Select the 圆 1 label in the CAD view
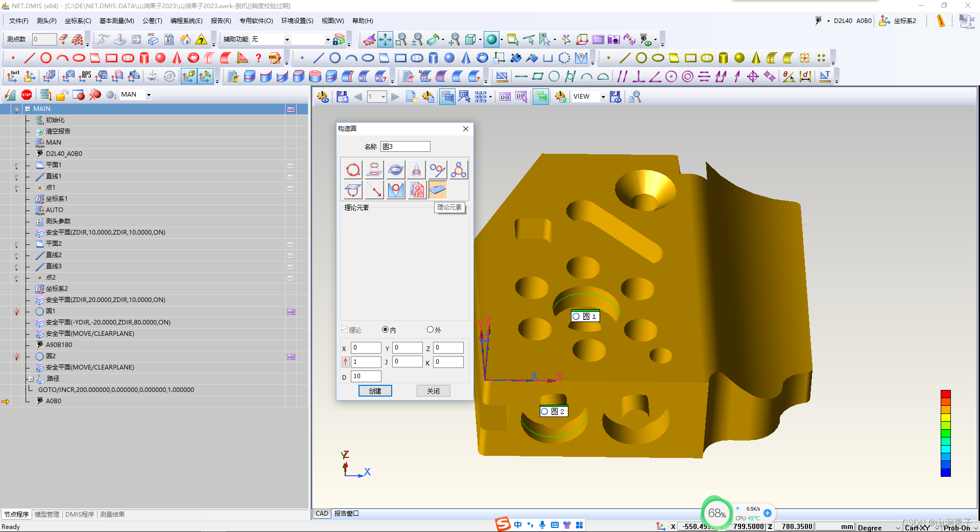 point(585,316)
